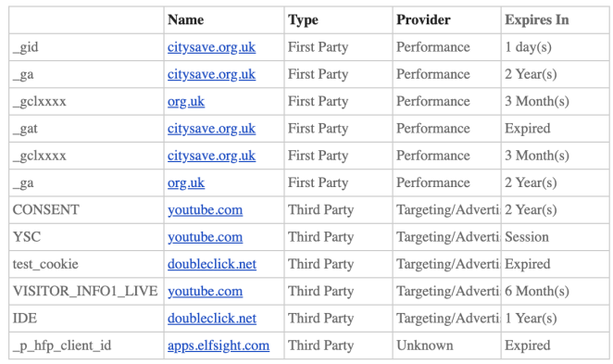
Task: Visit doubleclick.net link in IDE row
Action: (212, 319)
